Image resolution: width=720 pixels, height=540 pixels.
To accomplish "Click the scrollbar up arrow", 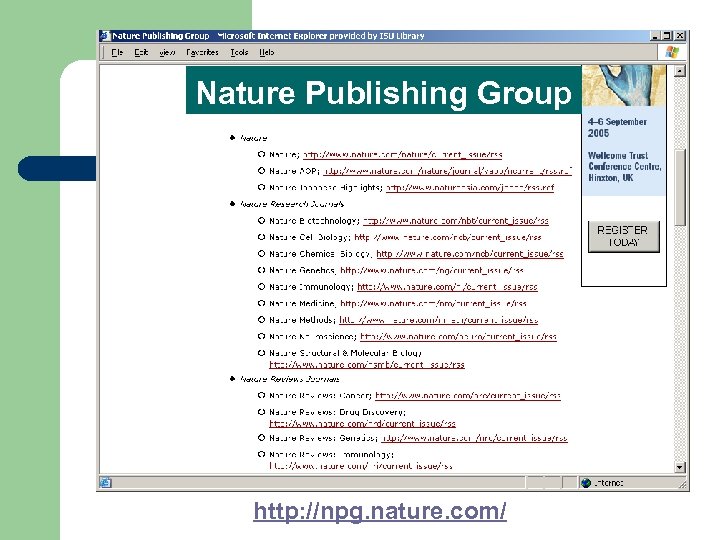I will coord(680,71).
